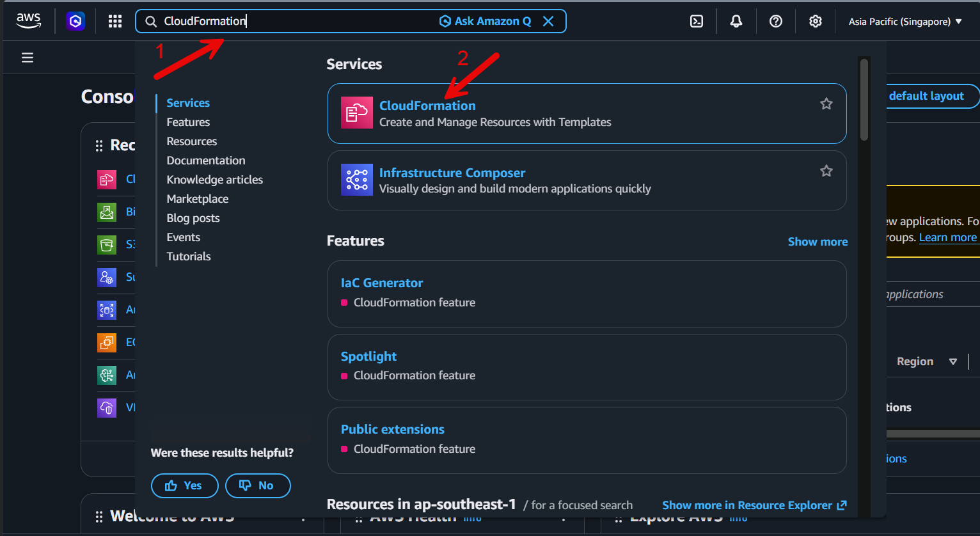Click the Welcome to AWS widget drag handle
This screenshot has height=536, width=980.
99,516
